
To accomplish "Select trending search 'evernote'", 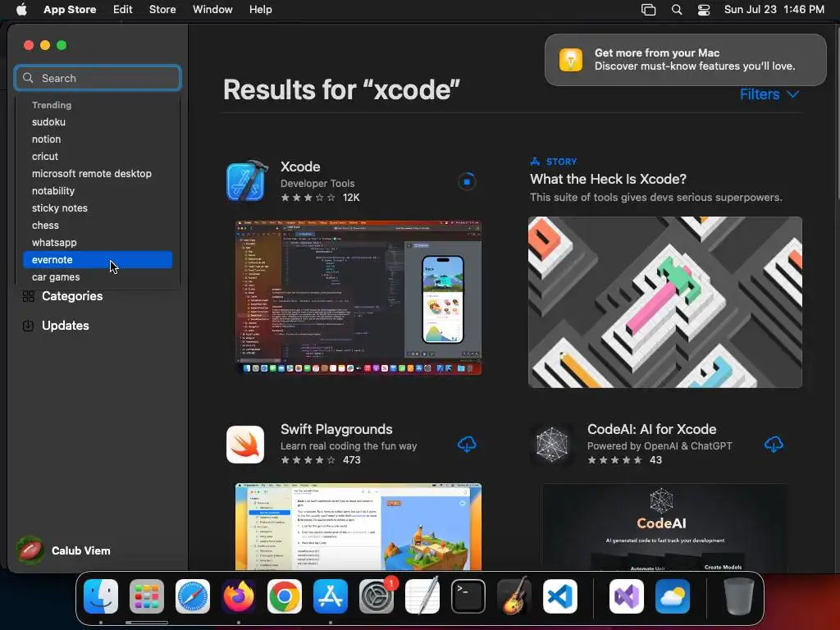I will [x=98, y=260].
